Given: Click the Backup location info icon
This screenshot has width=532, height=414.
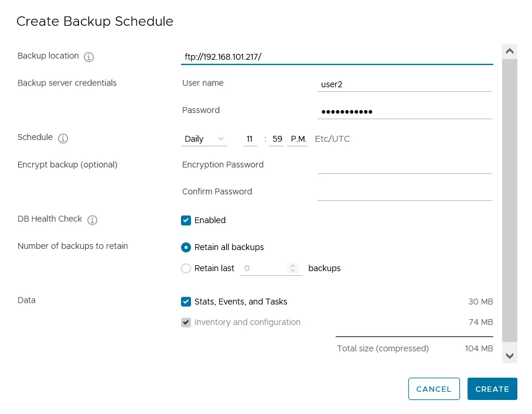Looking at the screenshot, I should pyautogui.click(x=89, y=57).
